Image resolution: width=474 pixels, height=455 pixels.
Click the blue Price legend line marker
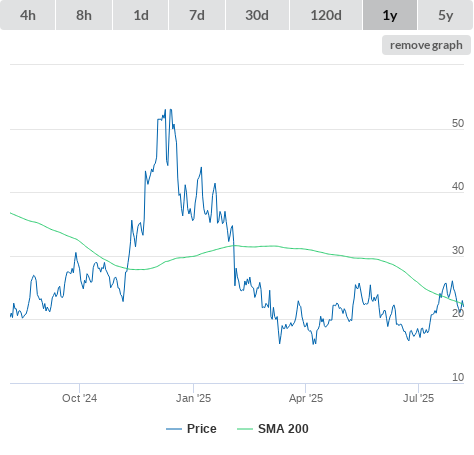[174, 429]
